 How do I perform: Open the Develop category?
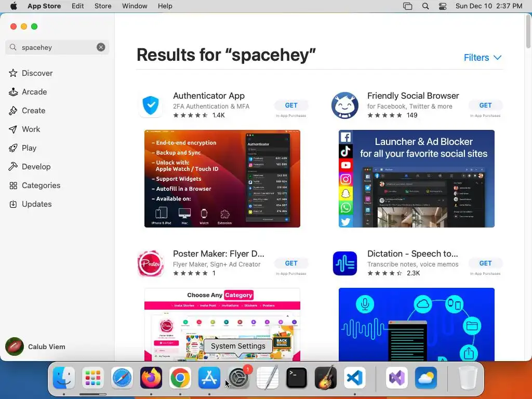(36, 166)
